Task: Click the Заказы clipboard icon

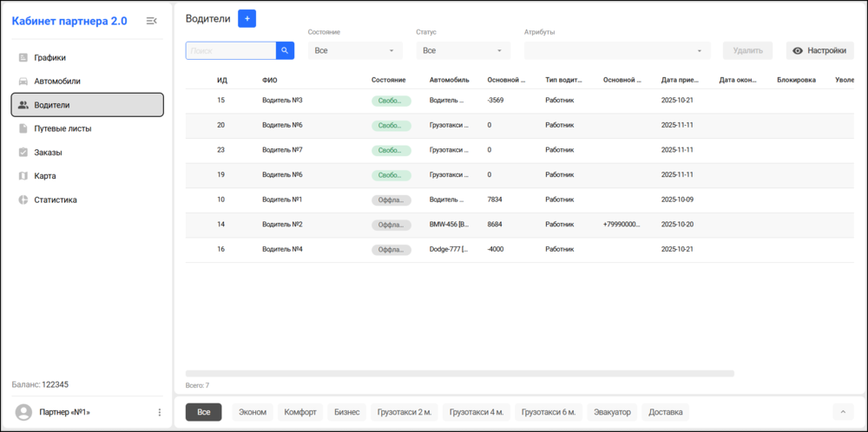Action: tap(23, 153)
